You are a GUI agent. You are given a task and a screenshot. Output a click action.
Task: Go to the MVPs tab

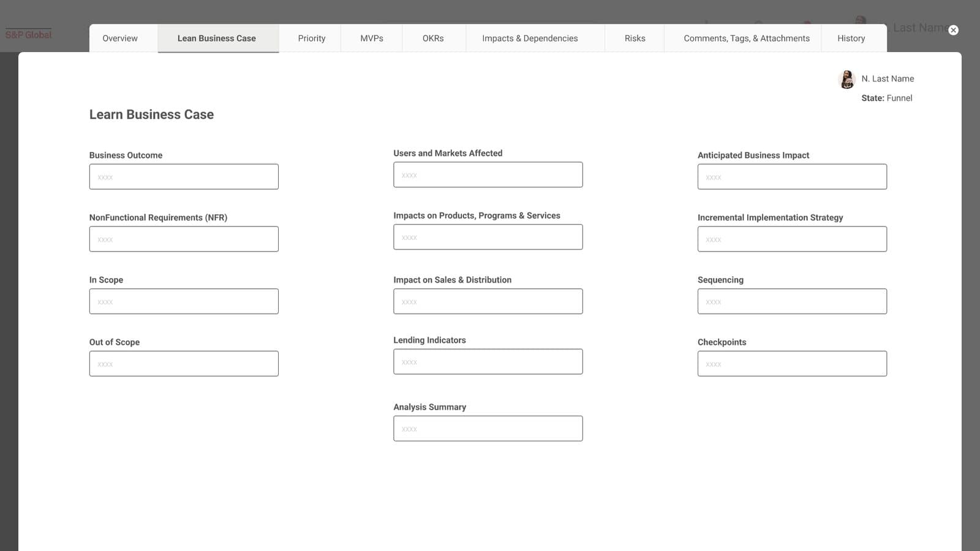tap(372, 38)
